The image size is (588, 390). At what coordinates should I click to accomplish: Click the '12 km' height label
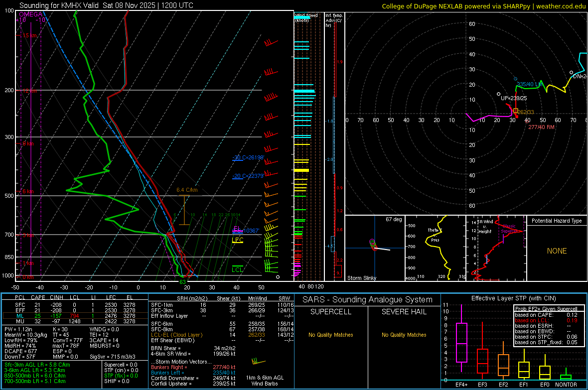pyautogui.click(x=29, y=91)
